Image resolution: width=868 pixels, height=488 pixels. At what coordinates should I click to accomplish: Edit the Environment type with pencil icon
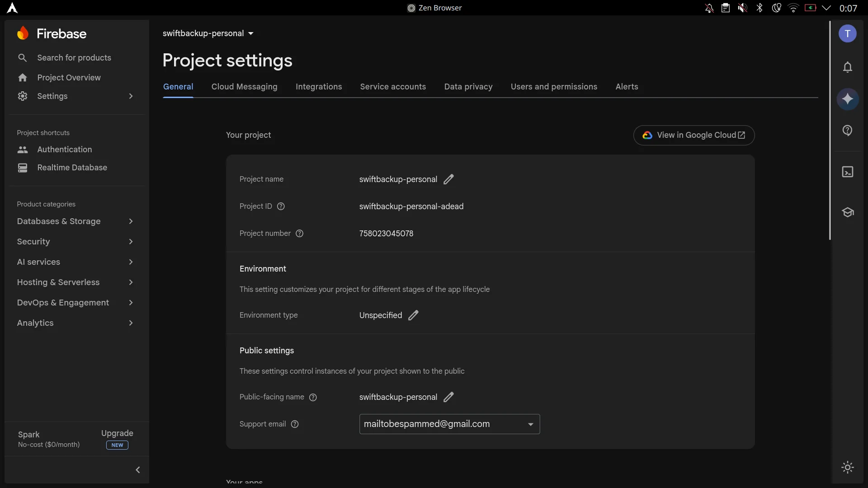[x=413, y=315]
